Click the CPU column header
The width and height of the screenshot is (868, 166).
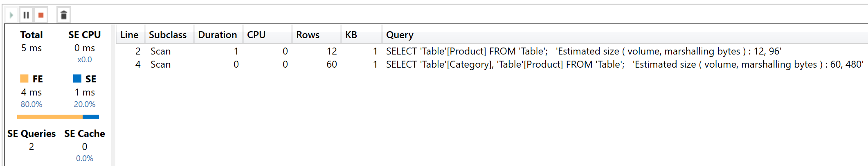click(x=256, y=35)
